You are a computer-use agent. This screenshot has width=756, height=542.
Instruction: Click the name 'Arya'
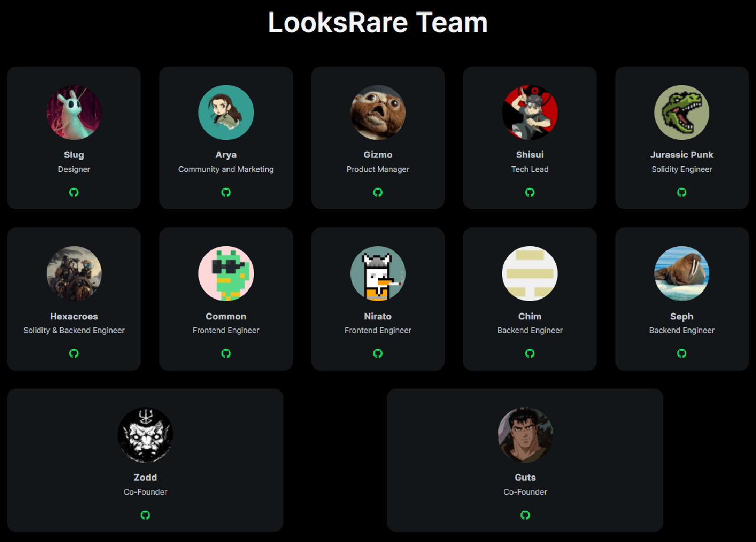226,155
